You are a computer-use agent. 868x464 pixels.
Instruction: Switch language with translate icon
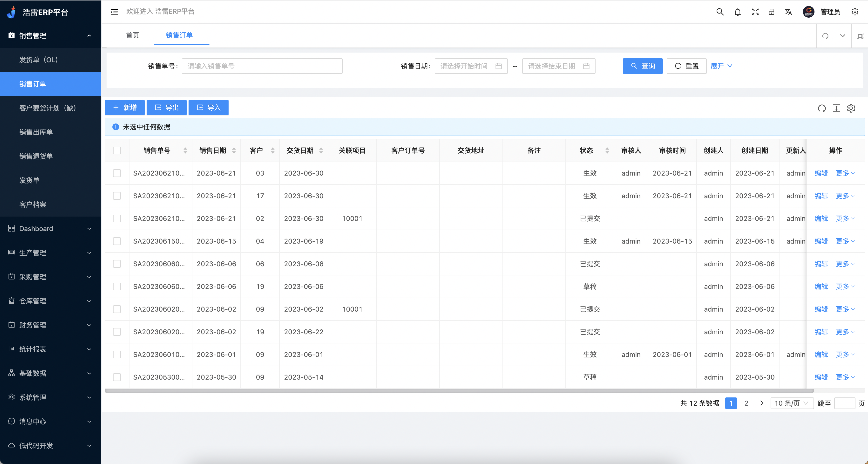pos(788,12)
